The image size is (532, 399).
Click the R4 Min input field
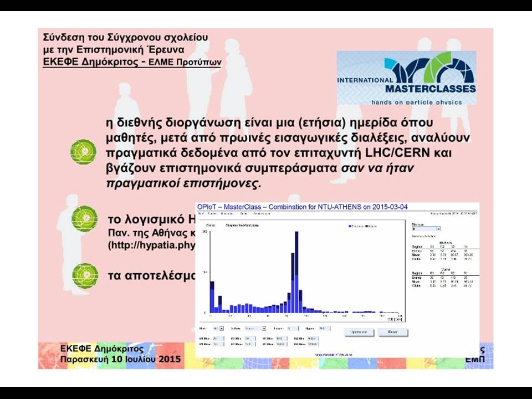313,339
